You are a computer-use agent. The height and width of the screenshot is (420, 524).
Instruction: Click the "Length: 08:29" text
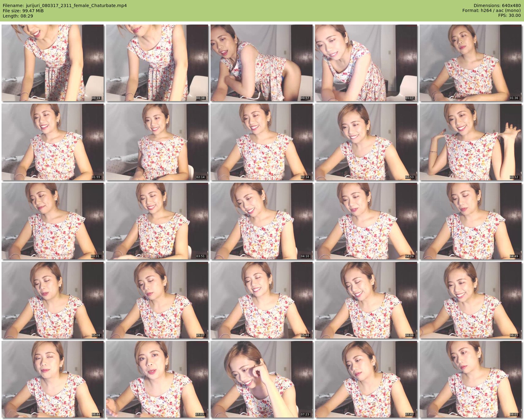[x=18, y=16]
